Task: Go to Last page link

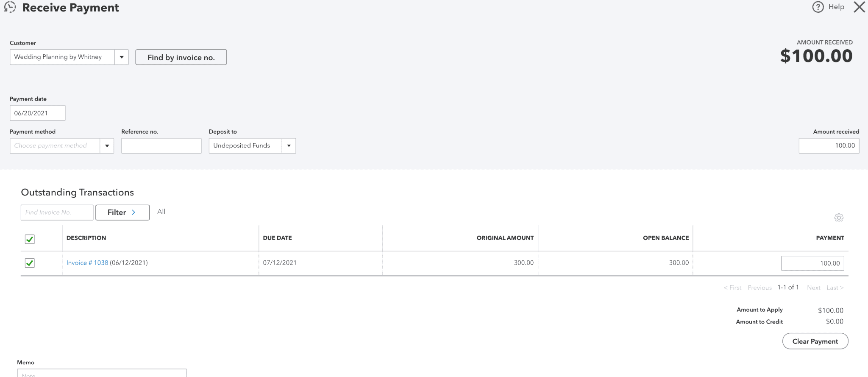Action: point(835,288)
